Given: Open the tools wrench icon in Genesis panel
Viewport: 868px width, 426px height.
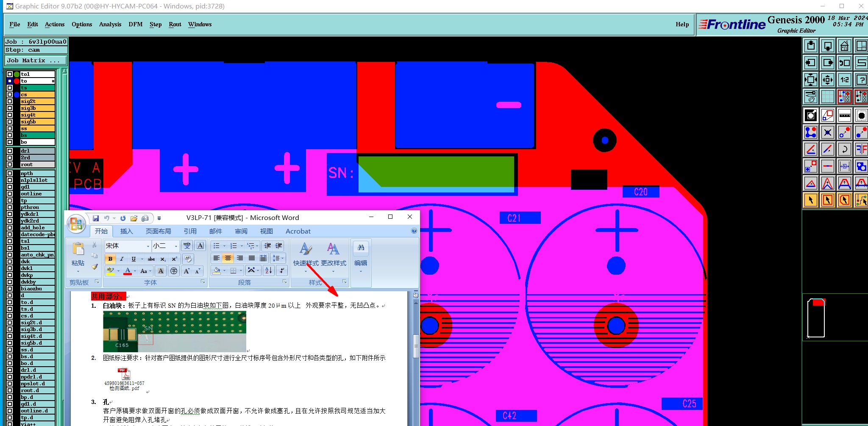Looking at the screenshot, I should click(810, 97).
